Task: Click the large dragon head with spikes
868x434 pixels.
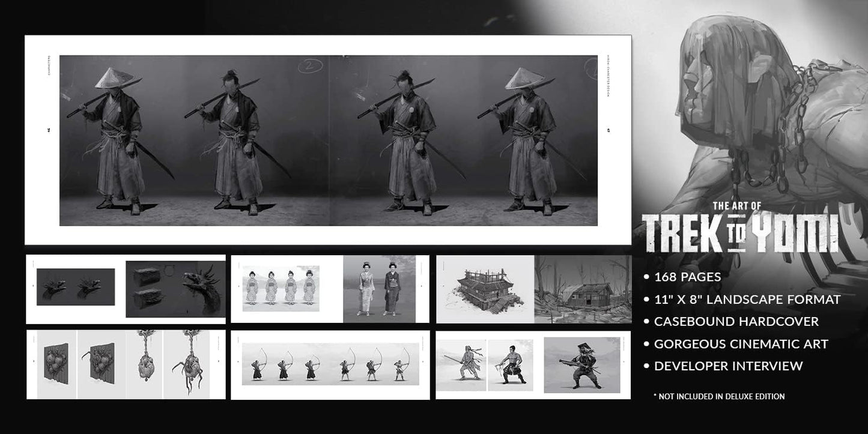Action: click(199, 287)
